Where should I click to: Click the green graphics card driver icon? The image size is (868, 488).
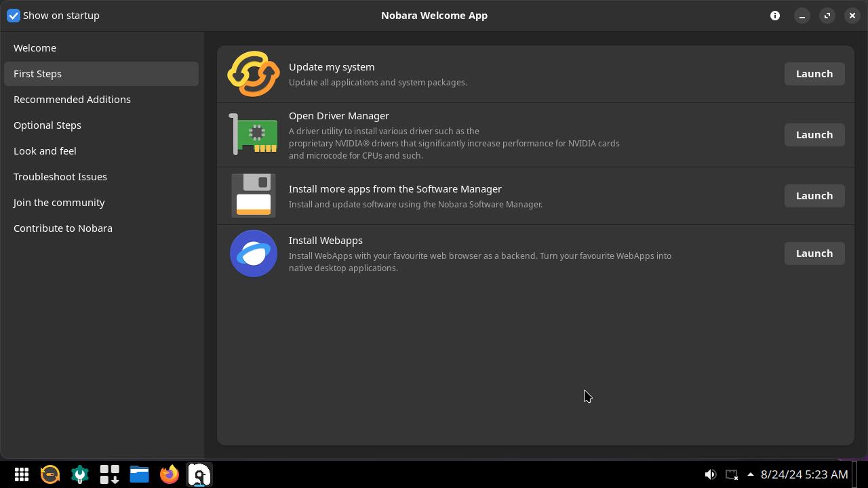[x=254, y=134]
